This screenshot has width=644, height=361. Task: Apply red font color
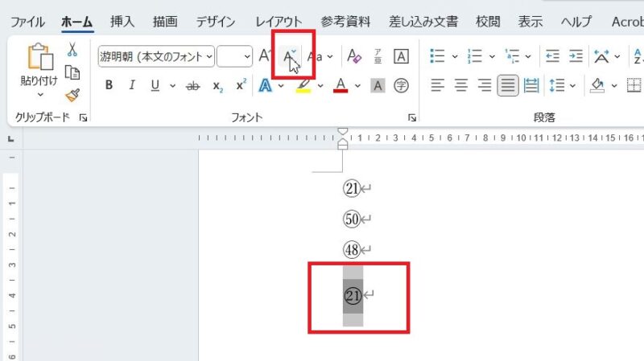[x=341, y=85]
